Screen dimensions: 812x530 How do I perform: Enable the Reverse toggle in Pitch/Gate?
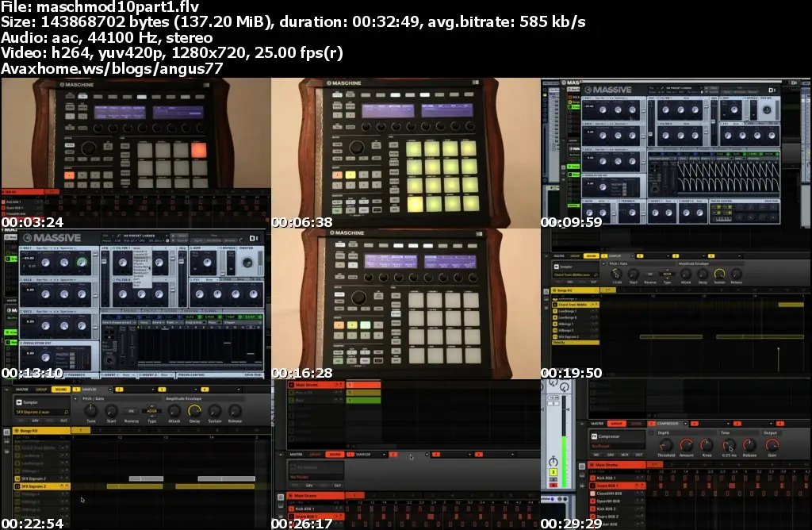click(131, 411)
